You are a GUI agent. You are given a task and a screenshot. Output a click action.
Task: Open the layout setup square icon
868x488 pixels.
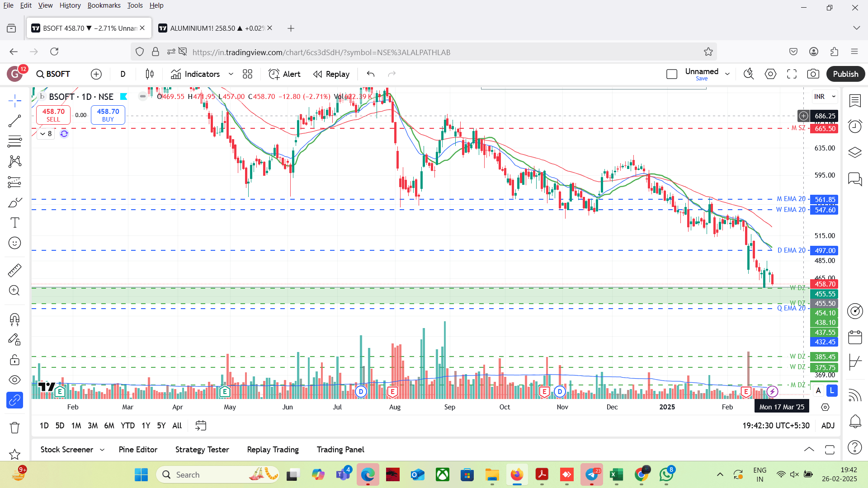click(x=672, y=74)
